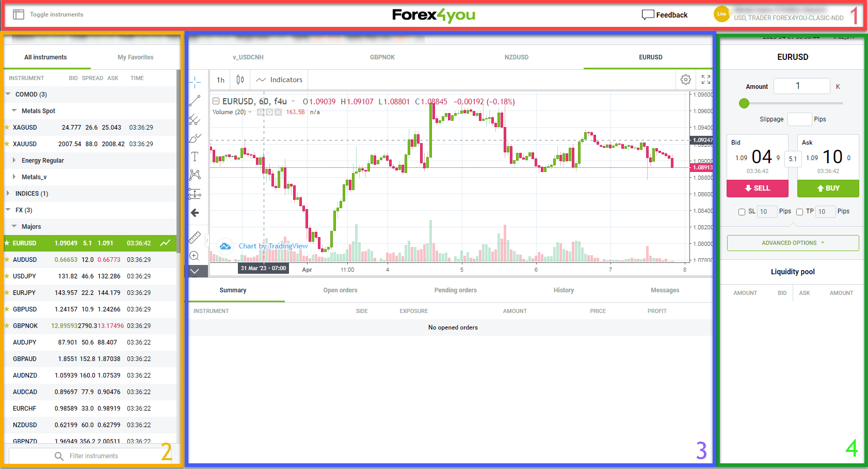Click the XAUUSD favorite star
The height and width of the screenshot is (469, 868).
coord(7,144)
